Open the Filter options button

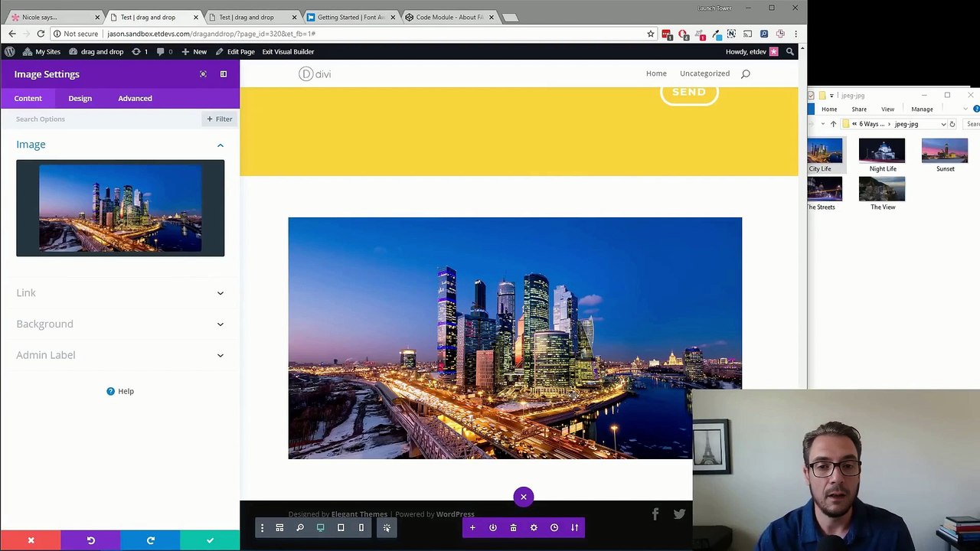click(x=219, y=119)
